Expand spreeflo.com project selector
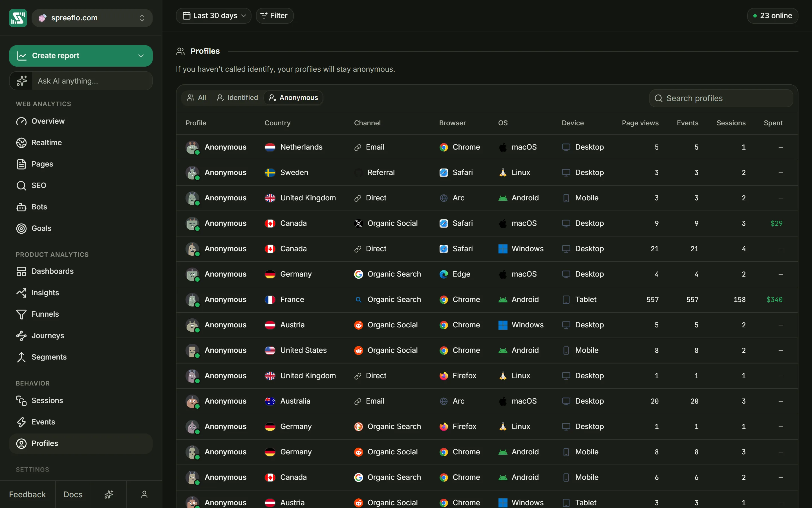 click(x=92, y=18)
